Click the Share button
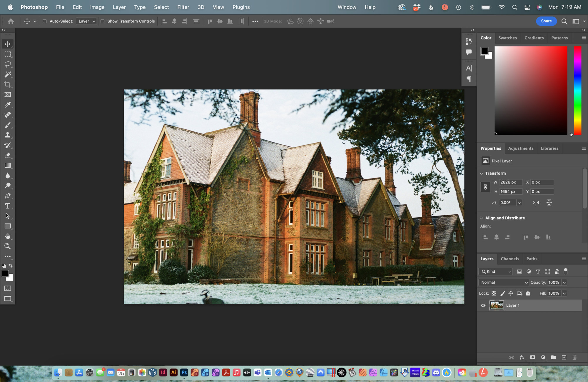The width and height of the screenshot is (588, 382). (546, 21)
